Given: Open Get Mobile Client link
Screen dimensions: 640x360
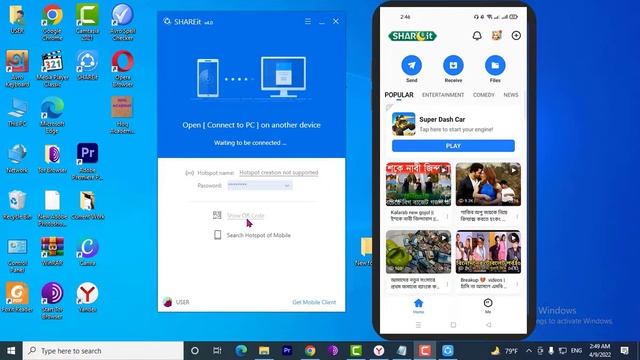Looking at the screenshot, I should [x=314, y=302].
